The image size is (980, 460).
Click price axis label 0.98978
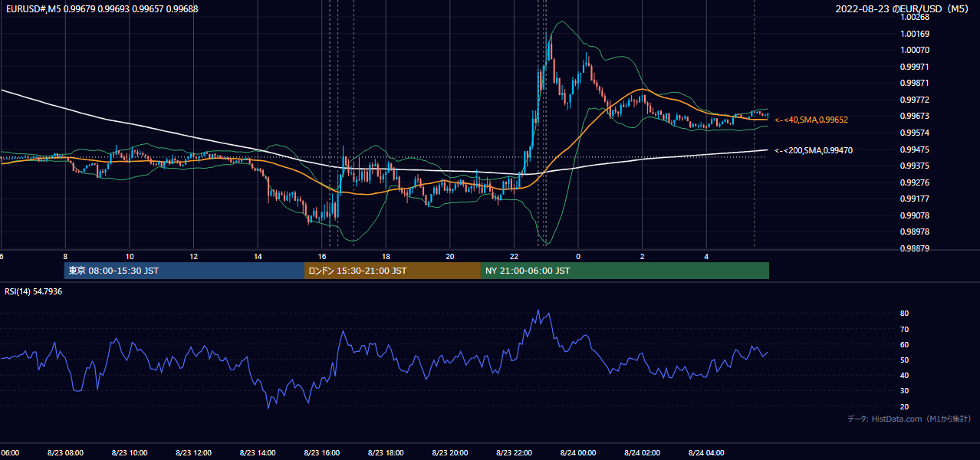916,232
